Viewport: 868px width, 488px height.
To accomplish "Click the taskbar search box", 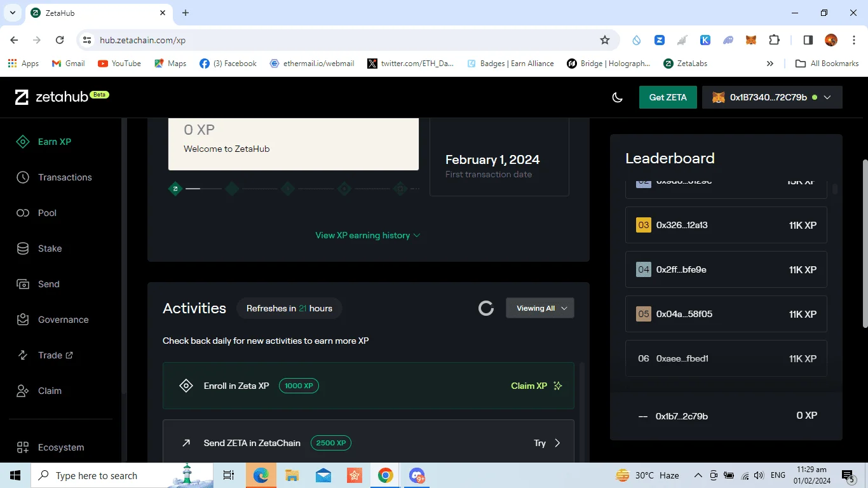I will click(122, 475).
